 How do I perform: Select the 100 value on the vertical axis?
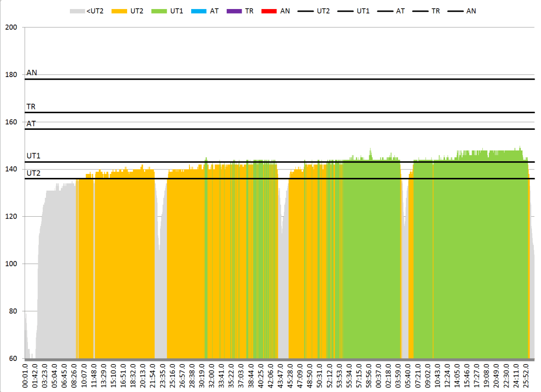(x=11, y=264)
